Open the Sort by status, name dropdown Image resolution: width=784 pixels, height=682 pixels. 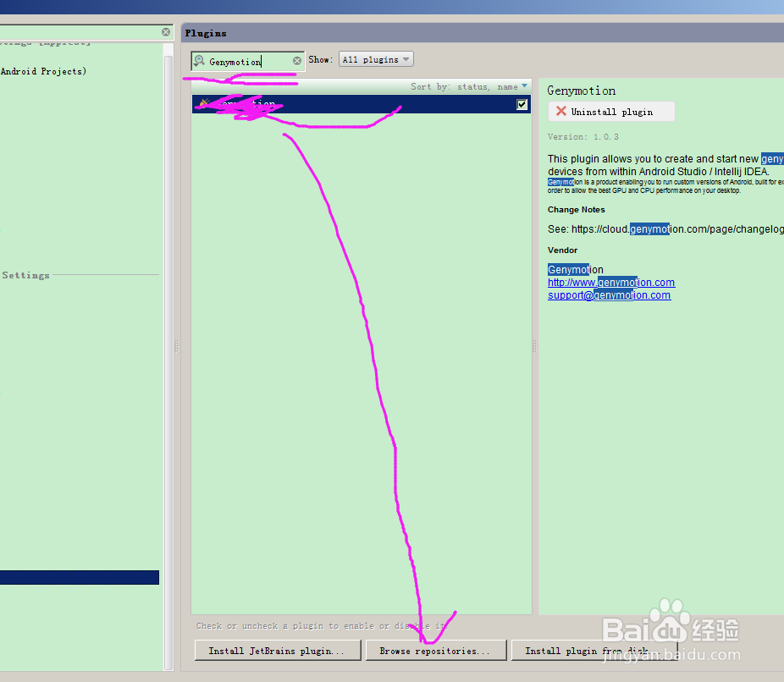(469, 86)
